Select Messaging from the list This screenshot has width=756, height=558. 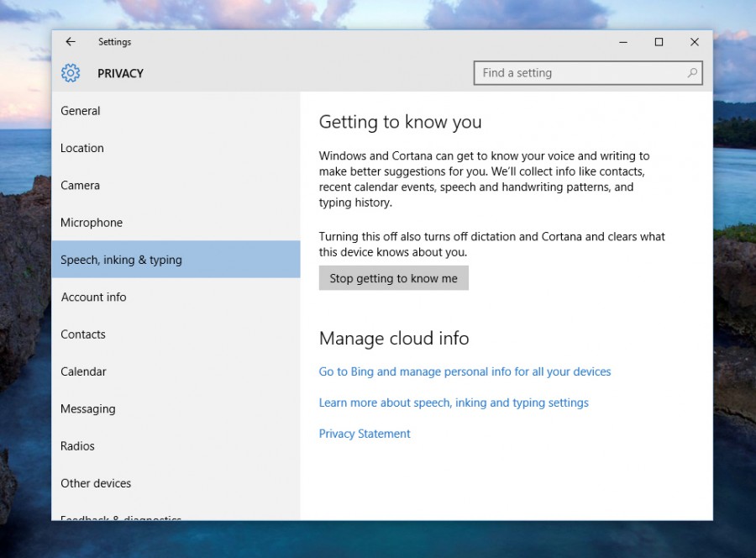pyautogui.click(x=87, y=408)
